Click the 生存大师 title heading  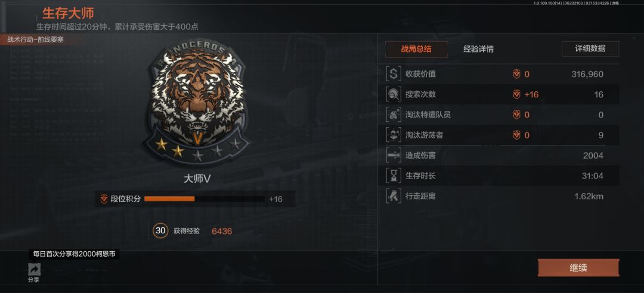click(x=68, y=14)
